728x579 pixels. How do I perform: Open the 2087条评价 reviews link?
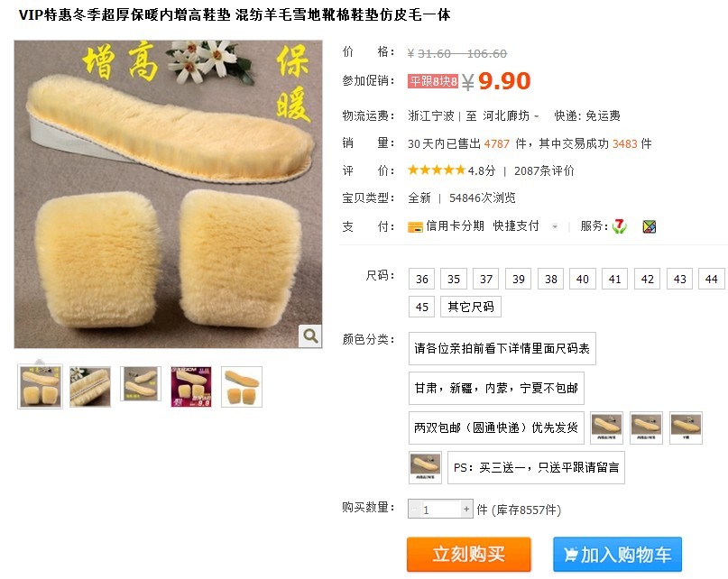(x=544, y=170)
